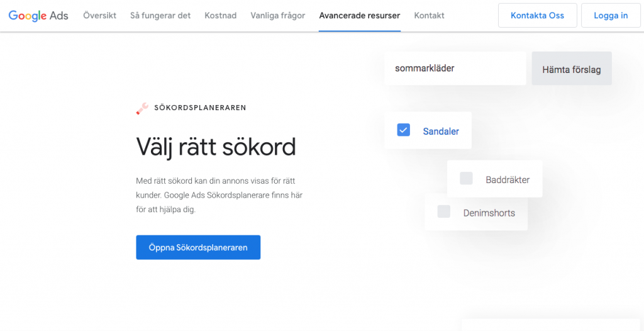Click the Sandaler label text

pos(441,132)
